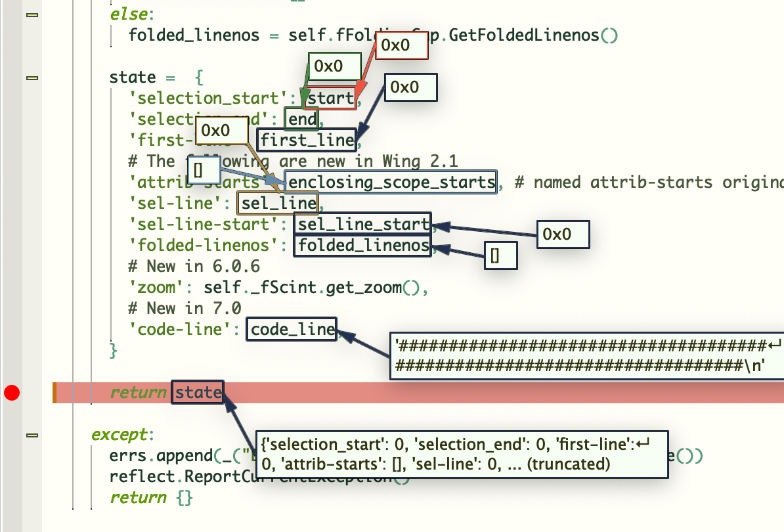Click the GetFoldedLinenos method call
Viewport: 784px width, 532px height.
pyautogui.click(x=523, y=35)
